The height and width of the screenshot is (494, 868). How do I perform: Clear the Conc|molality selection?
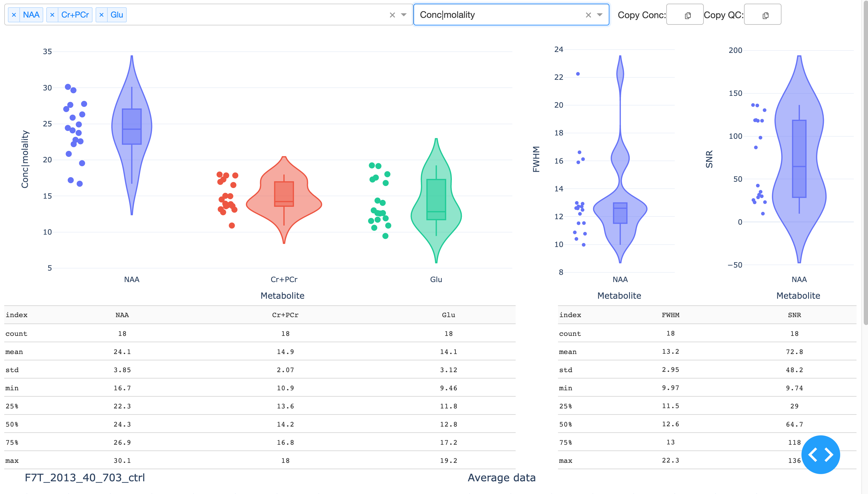(x=588, y=15)
